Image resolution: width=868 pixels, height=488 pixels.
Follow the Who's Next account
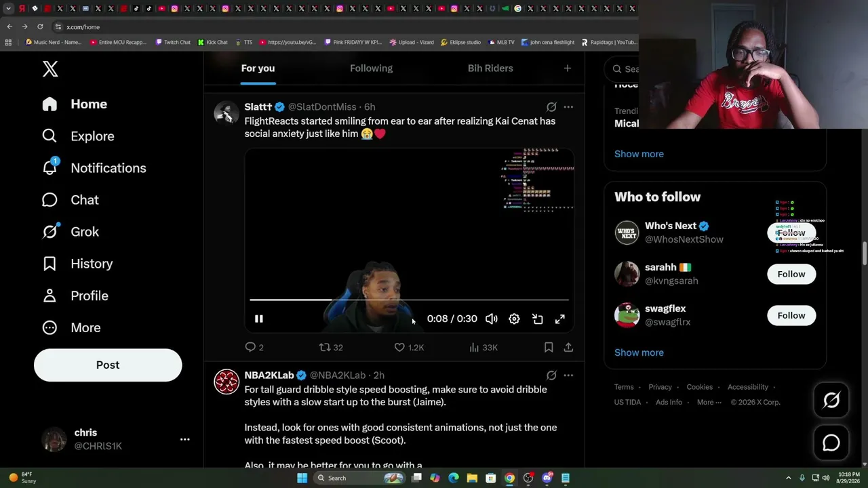coord(791,232)
